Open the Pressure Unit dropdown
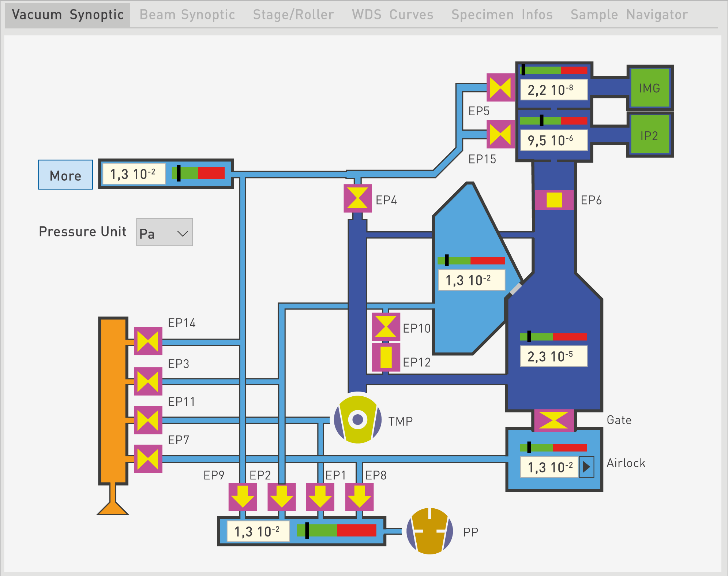This screenshot has height=576, width=728. point(164,232)
